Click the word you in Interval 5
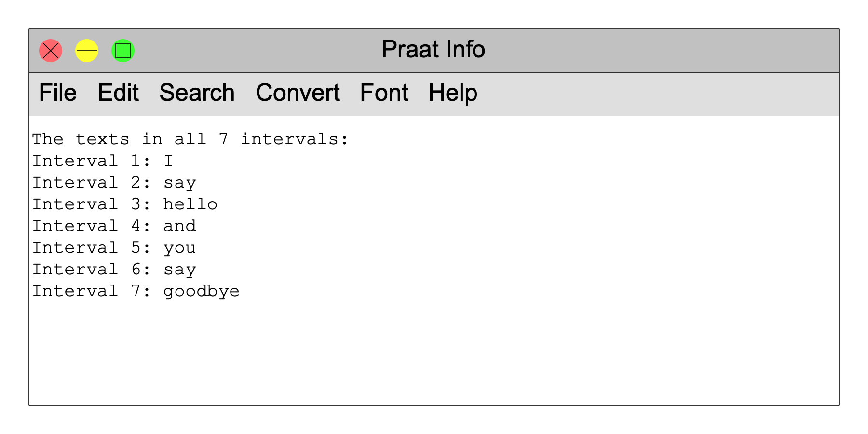Viewport: 868px width, 434px height. pos(179,248)
